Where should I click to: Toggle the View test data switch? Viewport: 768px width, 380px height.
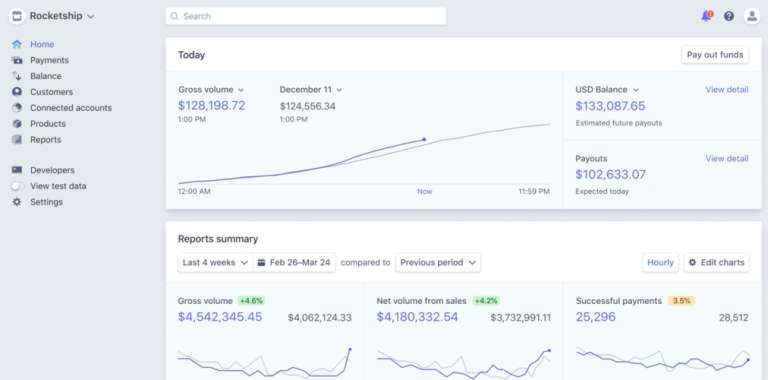[x=17, y=186]
